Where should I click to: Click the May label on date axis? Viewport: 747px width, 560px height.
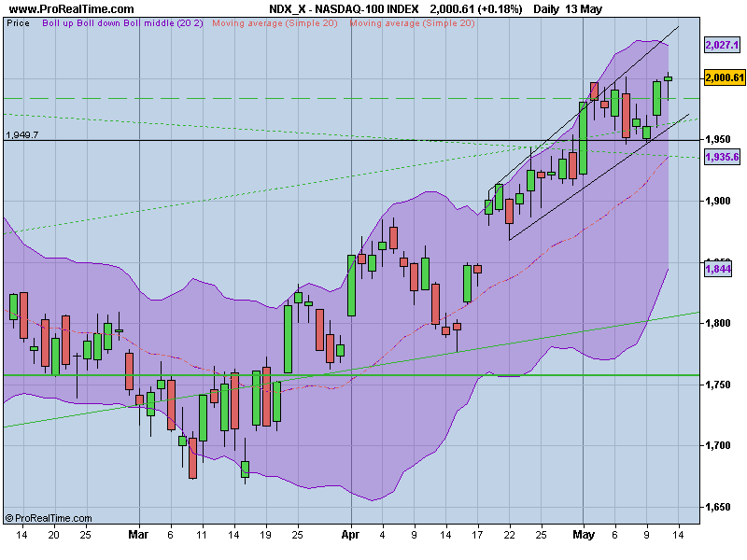pyautogui.click(x=584, y=535)
